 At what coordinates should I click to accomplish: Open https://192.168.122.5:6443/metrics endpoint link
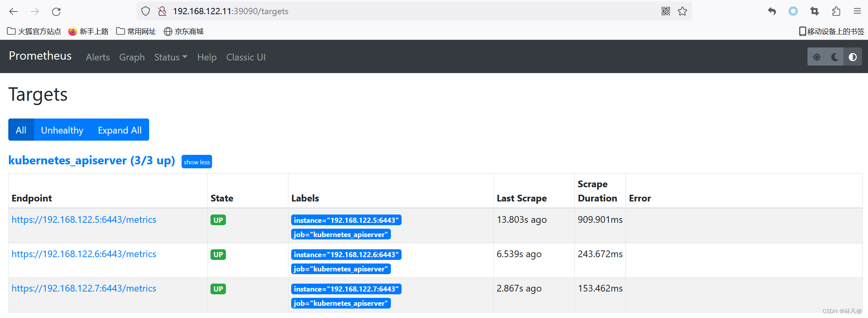(x=84, y=220)
